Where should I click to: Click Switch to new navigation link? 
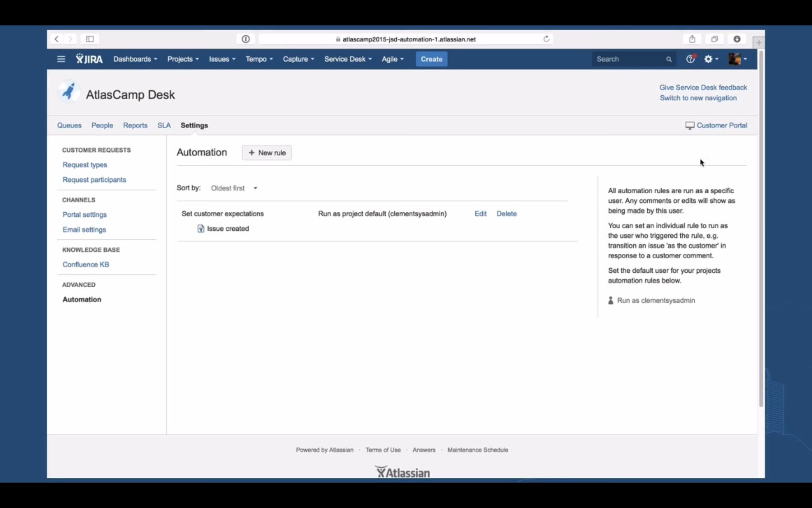coord(698,98)
